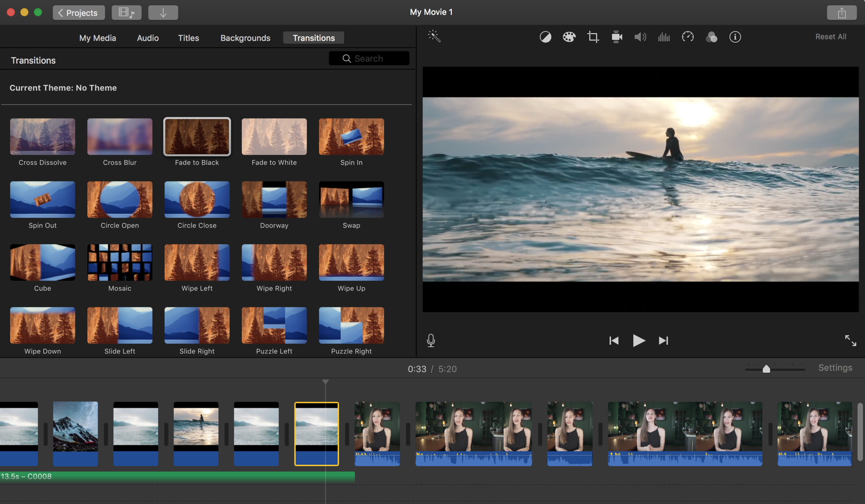Image resolution: width=865 pixels, height=504 pixels.
Task: Open the Backgrounds tab
Action: [245, 38]
